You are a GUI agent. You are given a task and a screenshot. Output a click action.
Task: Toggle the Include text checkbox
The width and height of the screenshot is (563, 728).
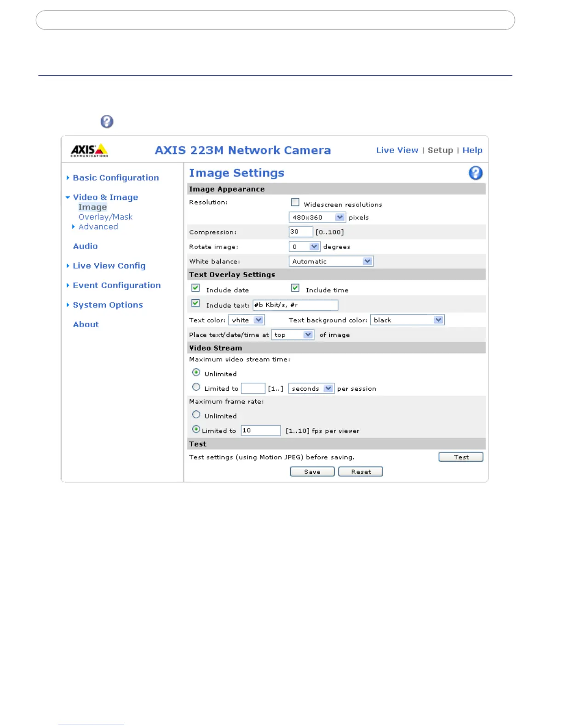pyautogui.click(x=195, y=303)
